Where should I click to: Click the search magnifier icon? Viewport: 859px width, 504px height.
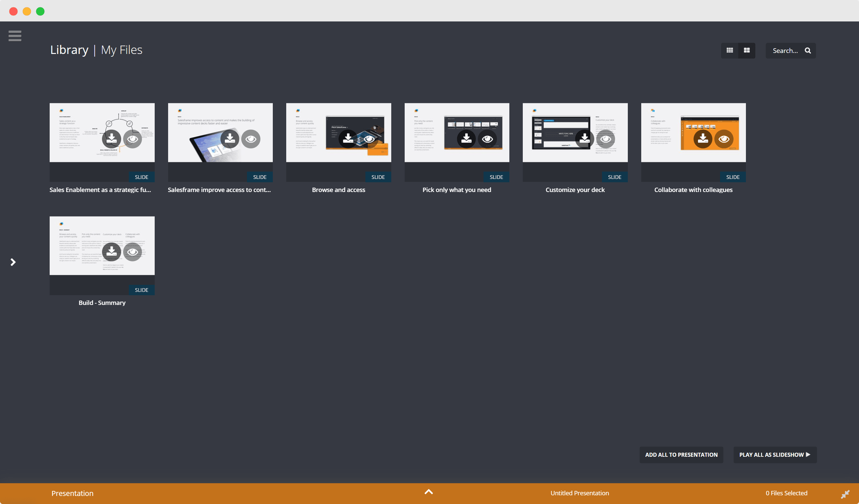(808, 50)
